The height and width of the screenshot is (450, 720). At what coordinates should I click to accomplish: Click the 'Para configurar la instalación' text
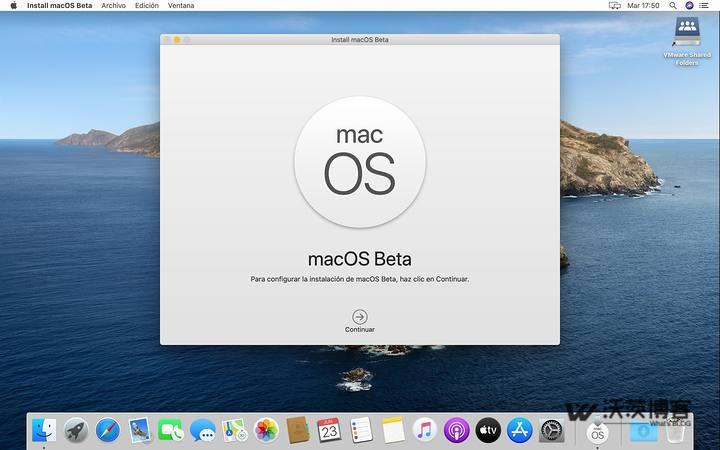pyautogui.click(x=360, y=279)
